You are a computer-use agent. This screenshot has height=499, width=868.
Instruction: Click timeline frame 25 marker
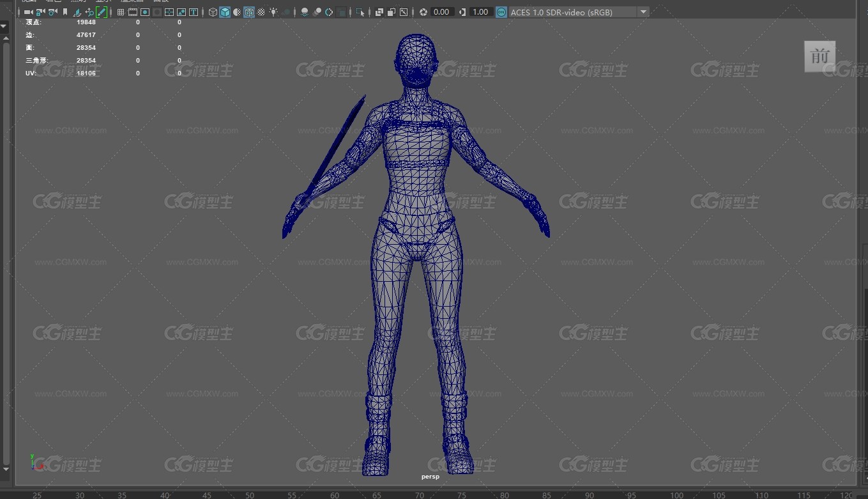37,495
